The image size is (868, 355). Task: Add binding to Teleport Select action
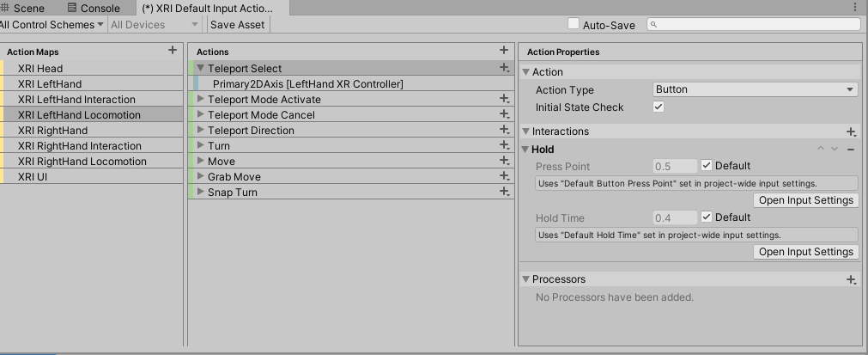pyautogui.click(x=504, y=68)
